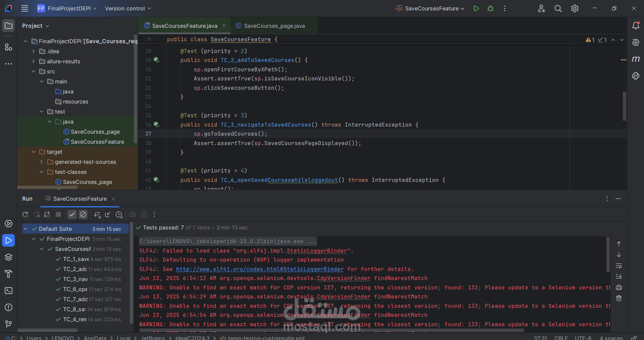Viewport: 644px width, 340px height.
Task: Open the Notifications bell
Action: pyautogui.click(x=636, y=25)
